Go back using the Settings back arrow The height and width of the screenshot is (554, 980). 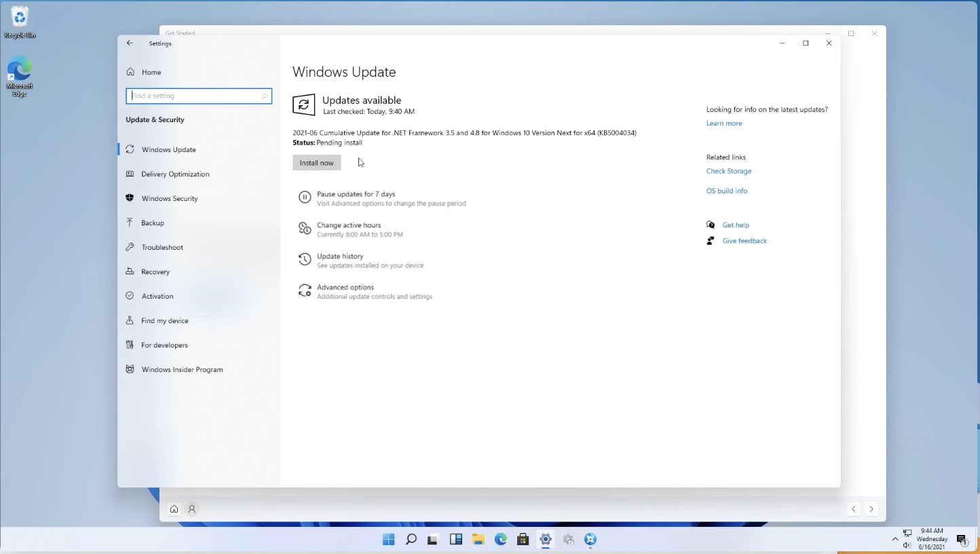pyautogui.click(x=130, y=43)
